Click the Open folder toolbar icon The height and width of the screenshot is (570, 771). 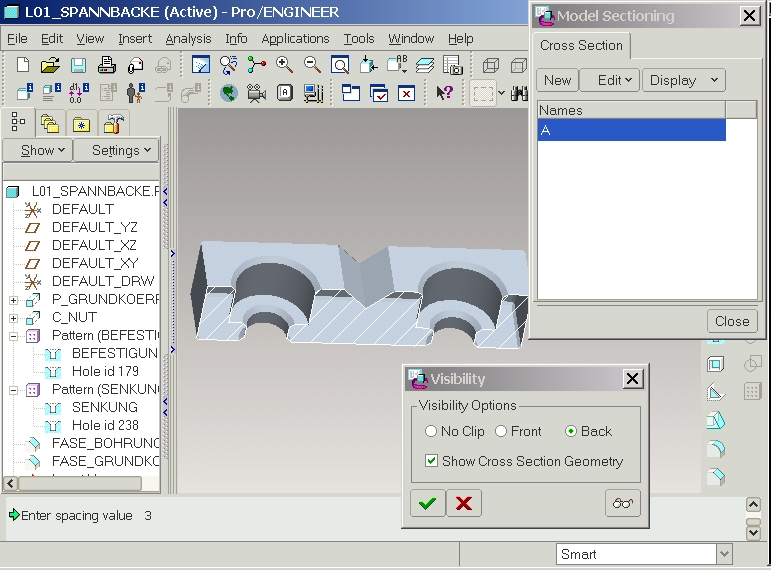pos(50,65)
